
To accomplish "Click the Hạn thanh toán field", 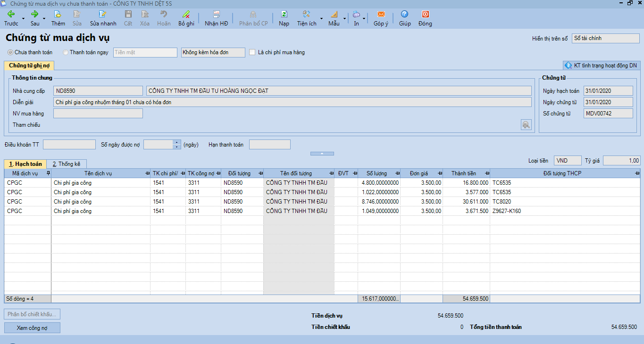I will coord(270,145).
